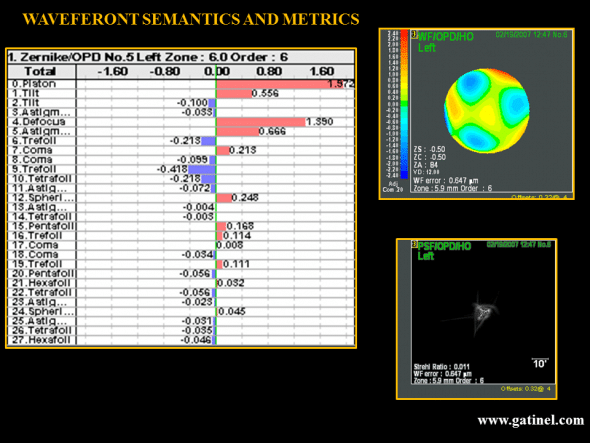Click the axis label '0.80'

tap(269, 71)
